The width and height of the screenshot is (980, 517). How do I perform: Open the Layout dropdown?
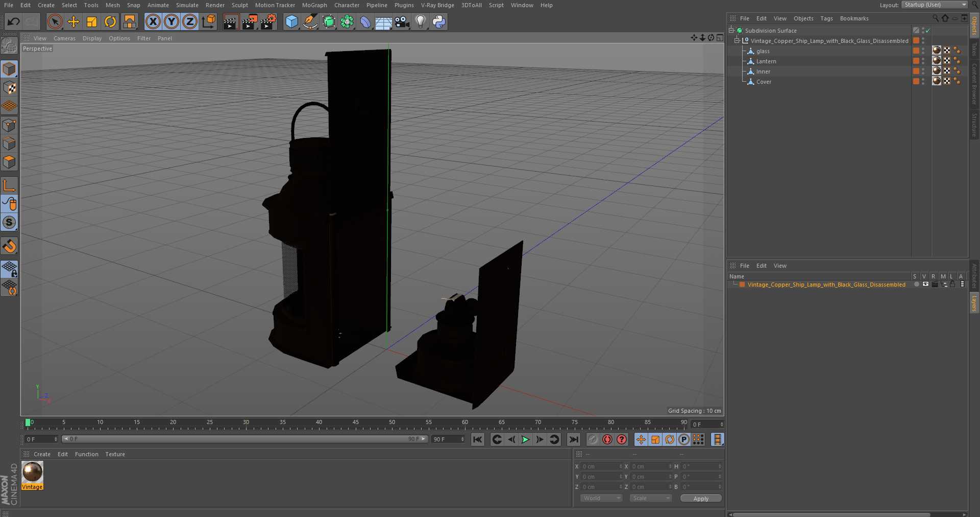point(935,5)
